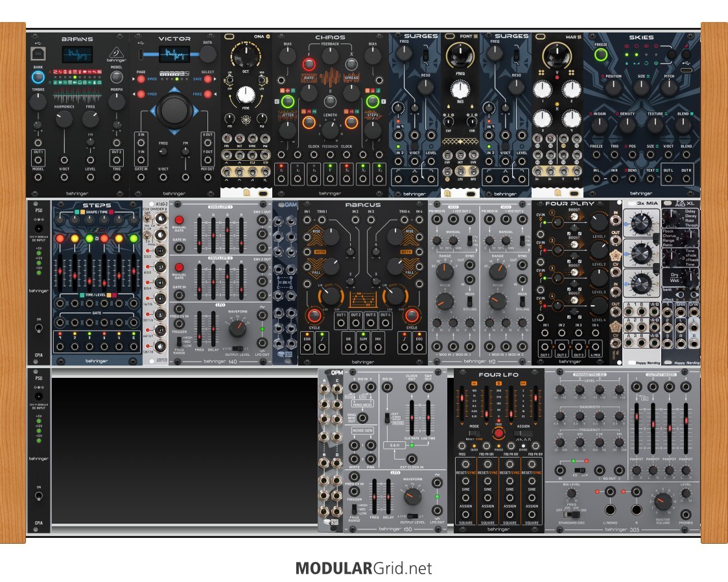Flip the ON switch of the bottom-row PSU
This screenshot has width=728, height=582.
(38, 496)
